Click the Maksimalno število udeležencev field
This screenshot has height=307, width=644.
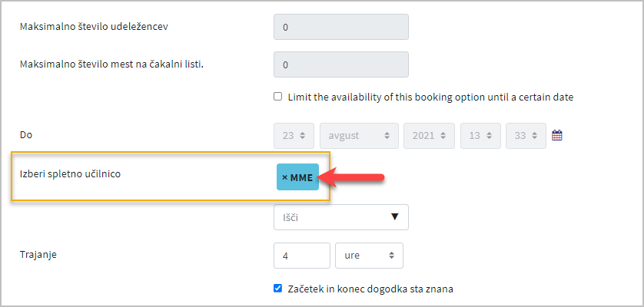(341, 27)
